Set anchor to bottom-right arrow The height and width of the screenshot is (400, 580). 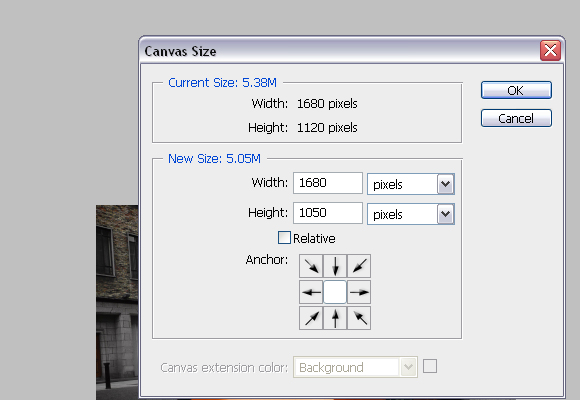point(359,318)
